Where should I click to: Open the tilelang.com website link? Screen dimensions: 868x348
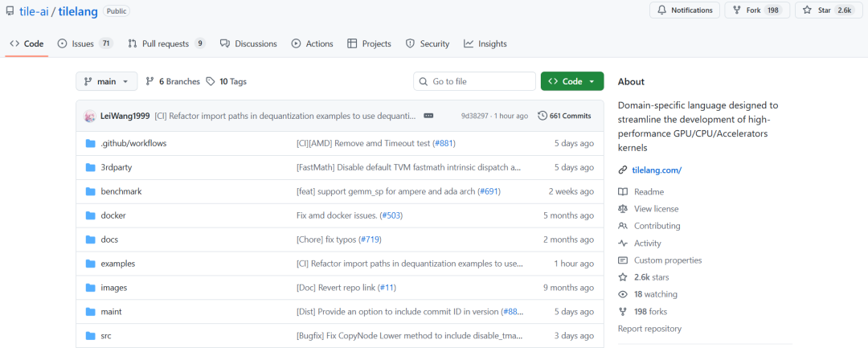tap(657, 170)
